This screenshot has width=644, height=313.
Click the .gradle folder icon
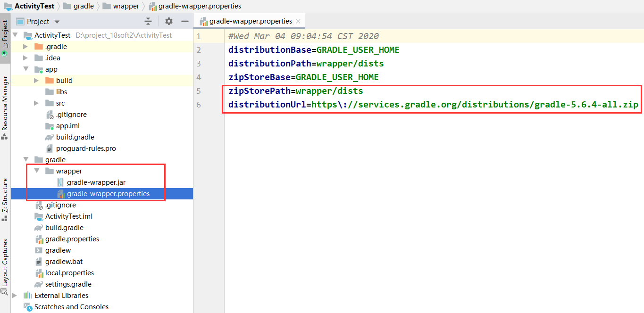[39, 47]
